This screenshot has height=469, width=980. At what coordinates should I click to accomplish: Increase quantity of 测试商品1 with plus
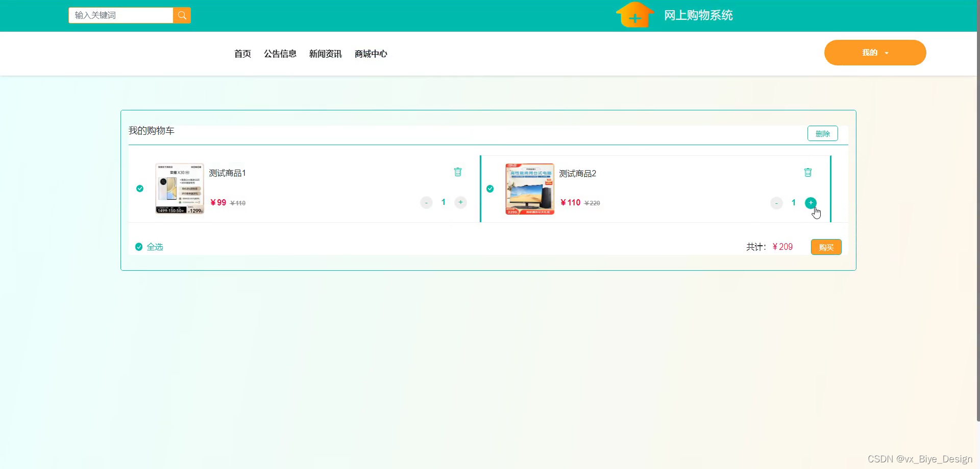tap(460, 202)
